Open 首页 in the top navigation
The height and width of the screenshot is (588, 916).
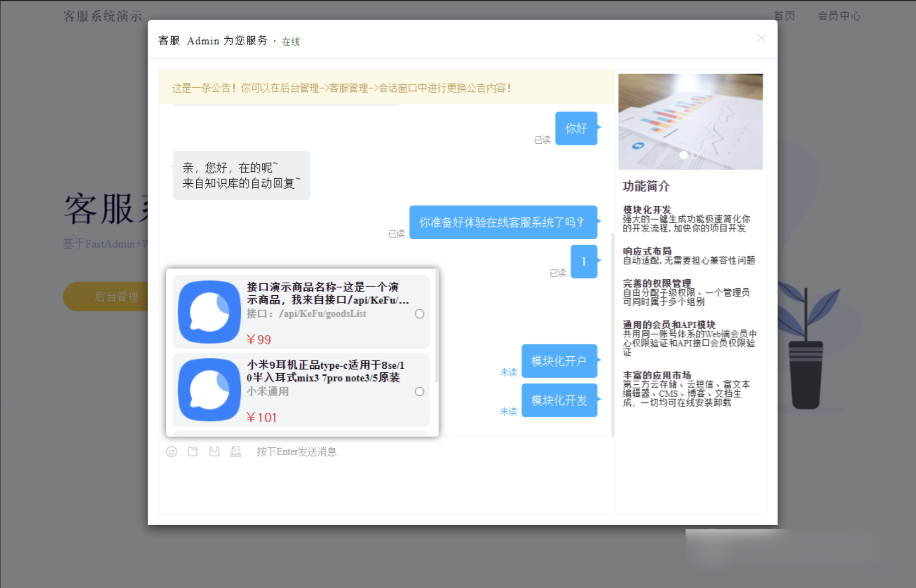784,16
